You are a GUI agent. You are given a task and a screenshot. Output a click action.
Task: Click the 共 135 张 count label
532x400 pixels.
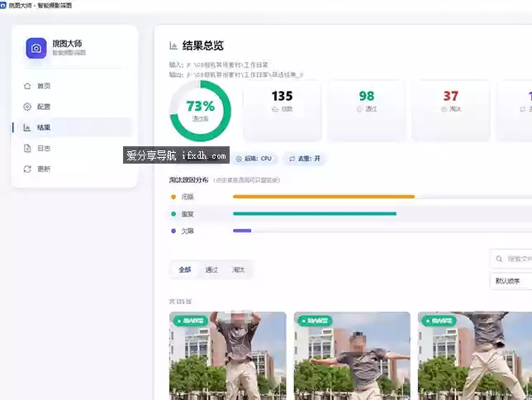(180, 302)
